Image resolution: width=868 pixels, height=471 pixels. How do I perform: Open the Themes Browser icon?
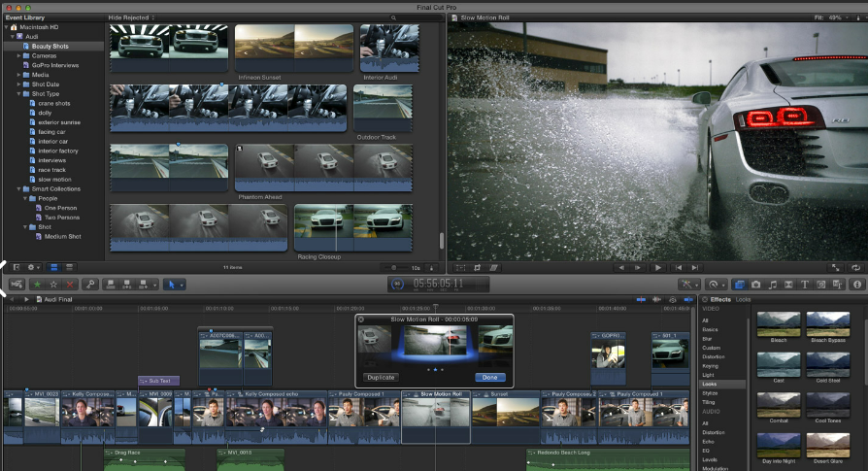click(x=837, y=285)
